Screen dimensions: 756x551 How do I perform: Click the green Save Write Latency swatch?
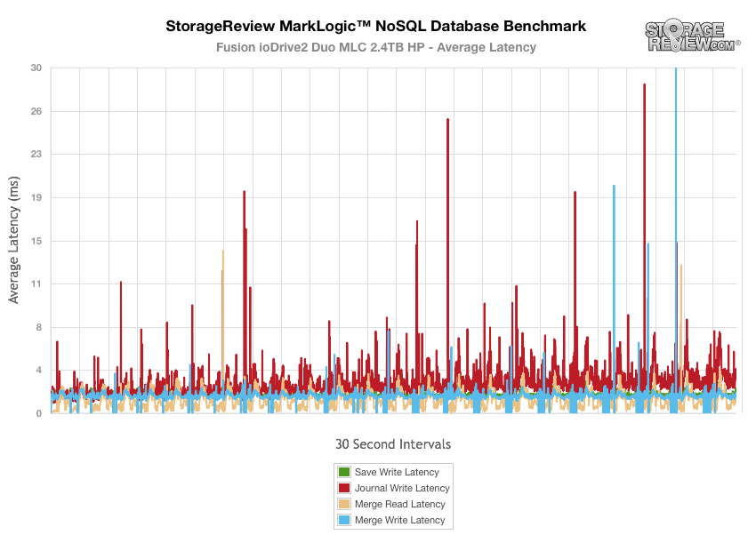point(344,472)
